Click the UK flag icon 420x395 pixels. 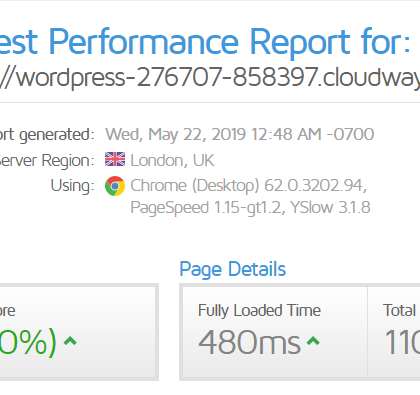coord(115,159)
